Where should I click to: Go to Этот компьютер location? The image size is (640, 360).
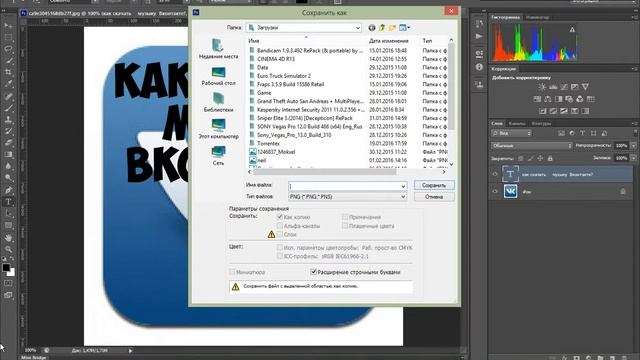coord(218,129)
